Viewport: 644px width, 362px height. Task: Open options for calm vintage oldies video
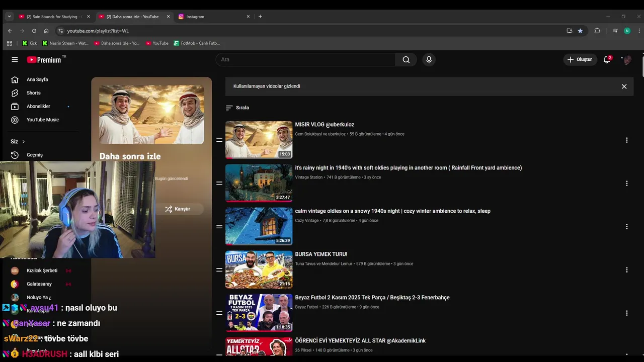click(x=626, y=227)
